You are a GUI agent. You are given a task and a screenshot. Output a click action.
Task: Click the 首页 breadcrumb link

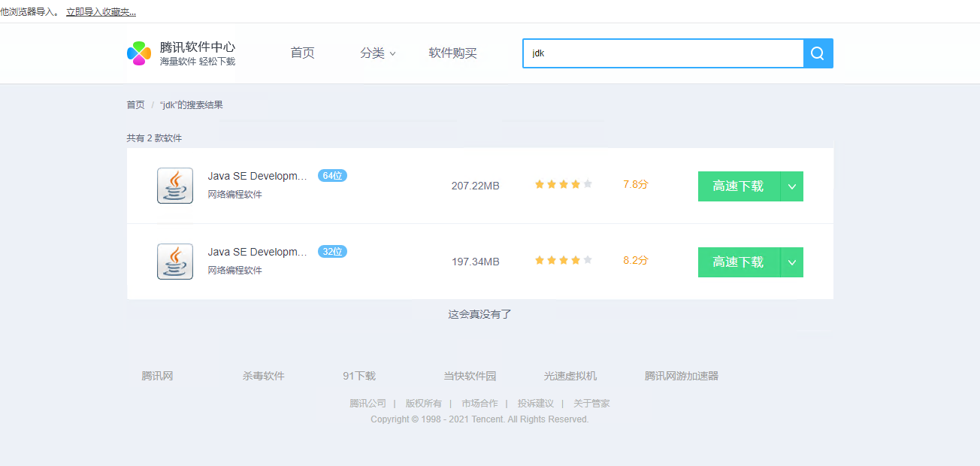(x=135, y=105)
